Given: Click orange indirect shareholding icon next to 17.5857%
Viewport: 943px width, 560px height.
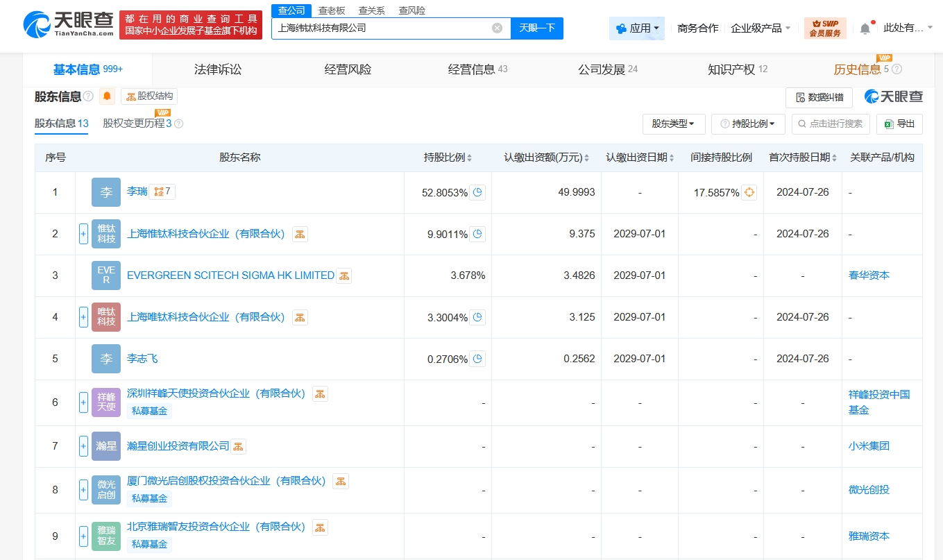Looking at the screenshot, I should pyautogui.click(x=748, y=192).
